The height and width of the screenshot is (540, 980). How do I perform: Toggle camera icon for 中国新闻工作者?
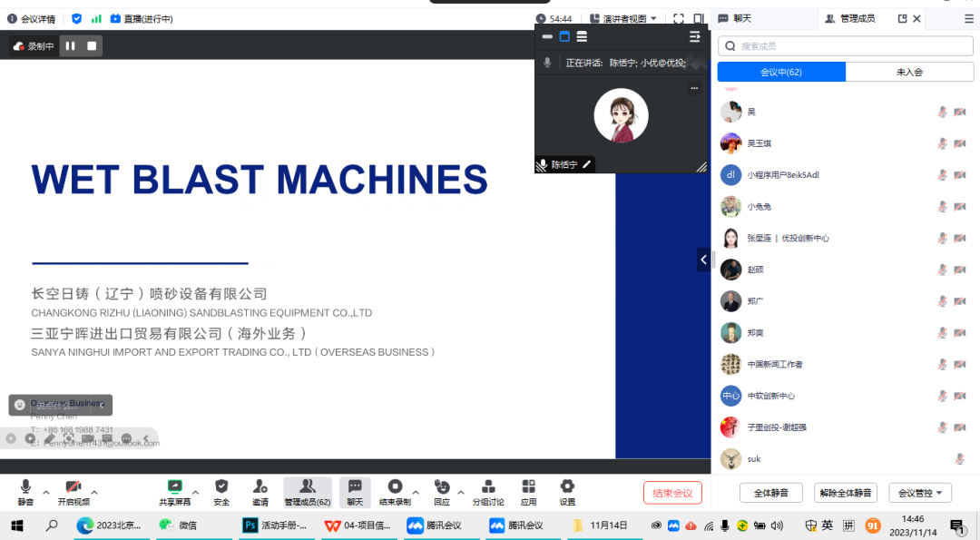coord(960,364)
